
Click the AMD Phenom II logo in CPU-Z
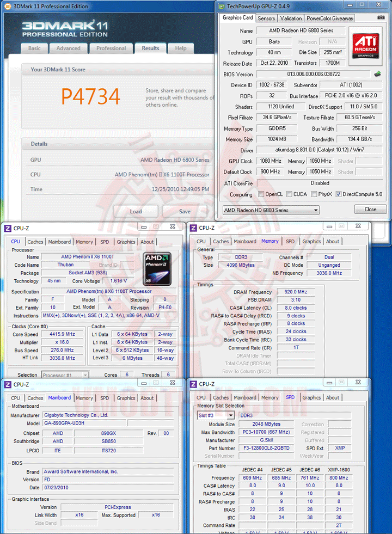157,269
